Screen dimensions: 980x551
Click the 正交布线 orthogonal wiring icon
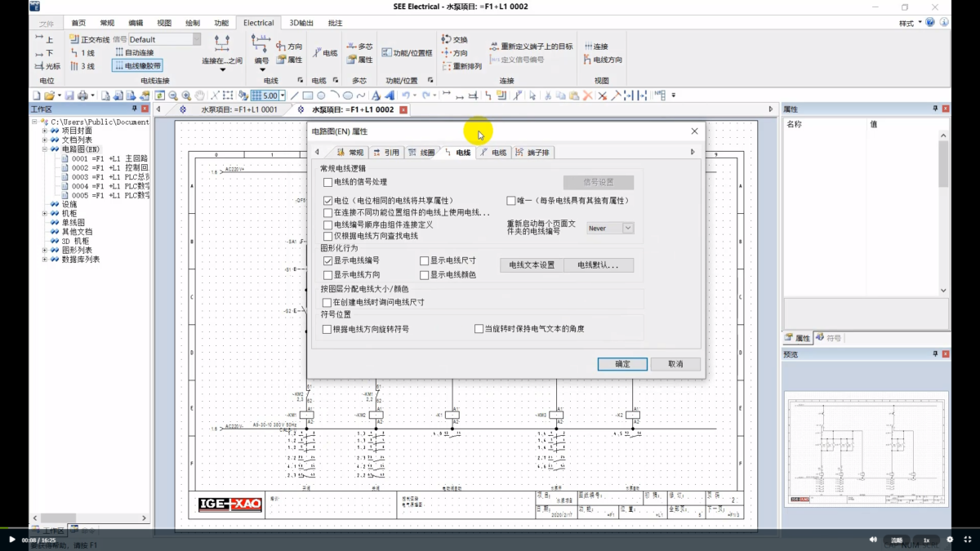click(73, 39)
